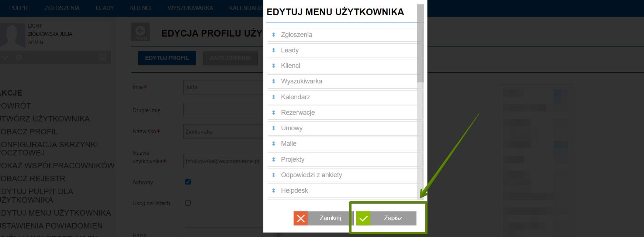The image size is (644, 237).
Task: Select the Wyszukiwarka menu row text
Action: [302, 81]
